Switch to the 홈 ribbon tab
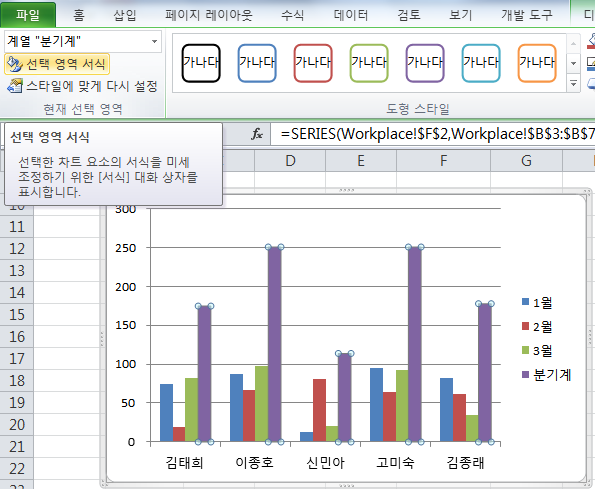This screenshot has width=595, height=489. [79, 15]
